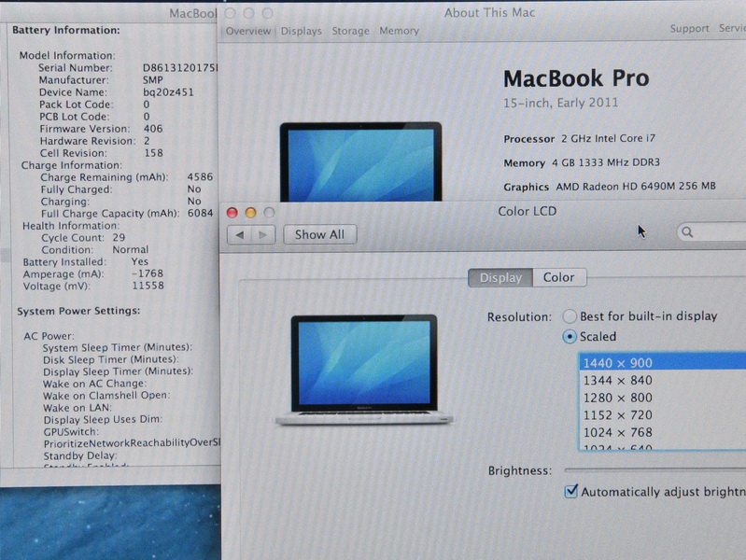Click the search field in Color LCD

711,232
